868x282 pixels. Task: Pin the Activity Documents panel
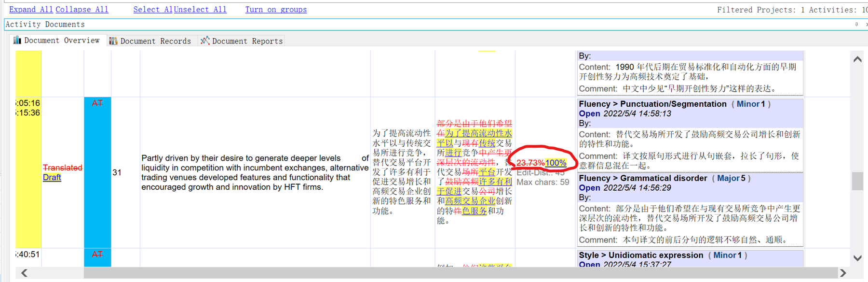(x=856, y=24)
